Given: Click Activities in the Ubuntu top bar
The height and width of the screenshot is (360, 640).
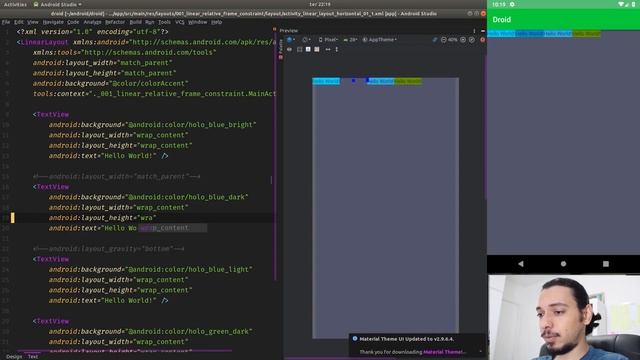Looking at the screenshot, I should [x=15, y=4].
